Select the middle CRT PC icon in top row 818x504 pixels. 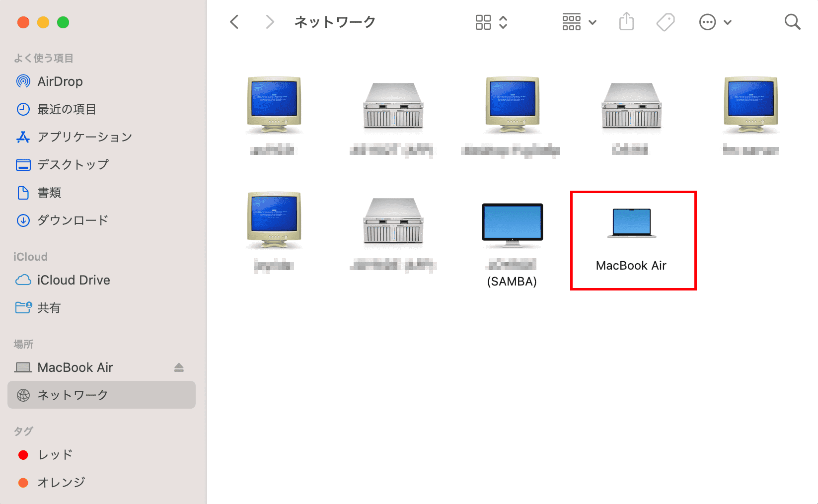[512, 105]
